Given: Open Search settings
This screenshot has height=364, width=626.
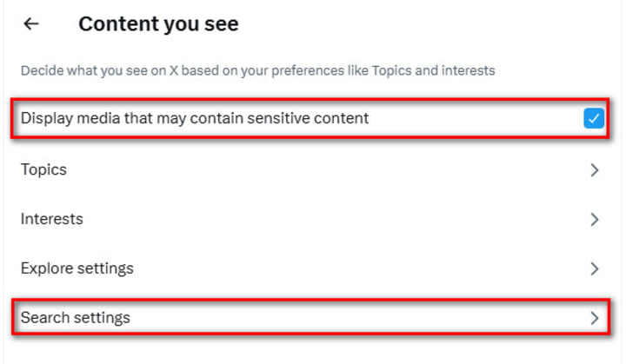Looking at the screenshot, I should 76,318.
